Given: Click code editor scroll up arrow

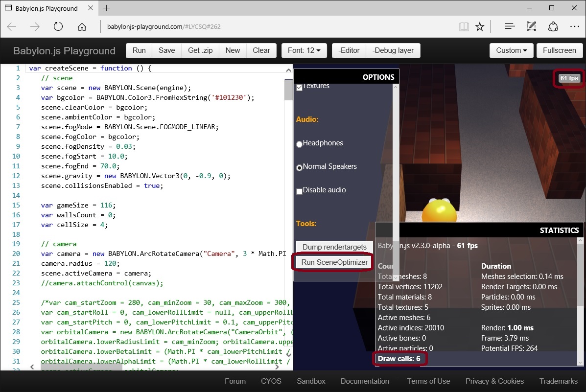Looking at the screenshot, I should (288, 70).
